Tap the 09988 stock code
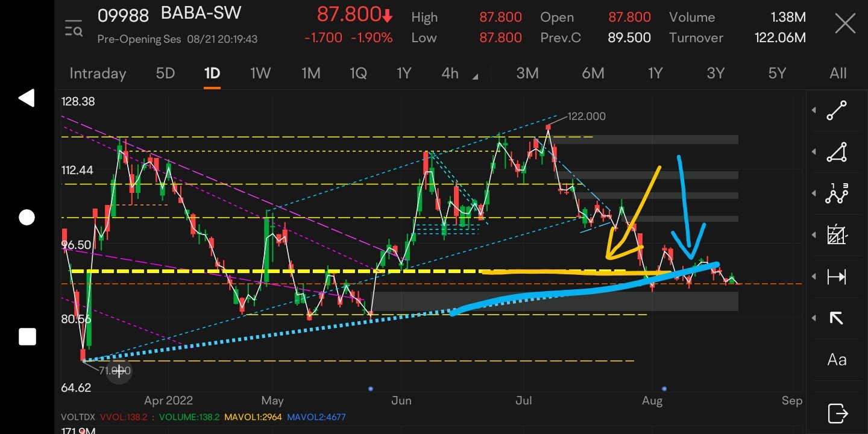868x434 pixels. click(x=123, y=15)
